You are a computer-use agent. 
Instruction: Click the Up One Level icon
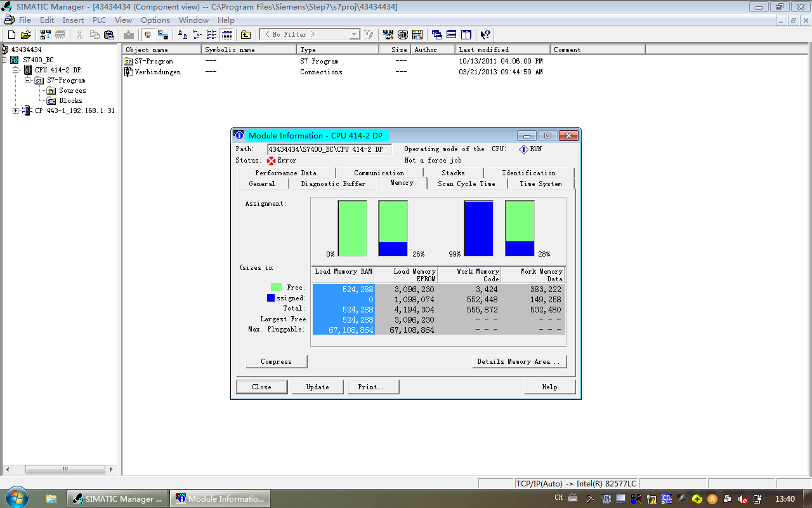(246, 34)
